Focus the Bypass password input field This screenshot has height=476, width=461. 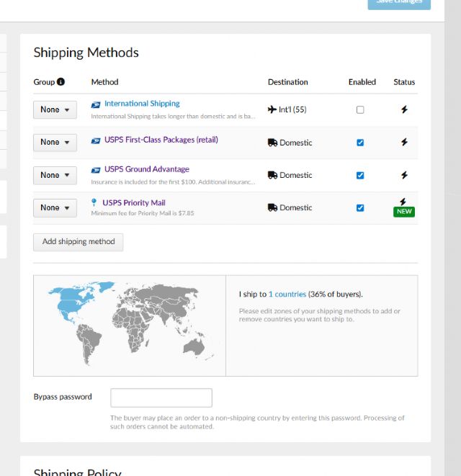tap(161, 398)
